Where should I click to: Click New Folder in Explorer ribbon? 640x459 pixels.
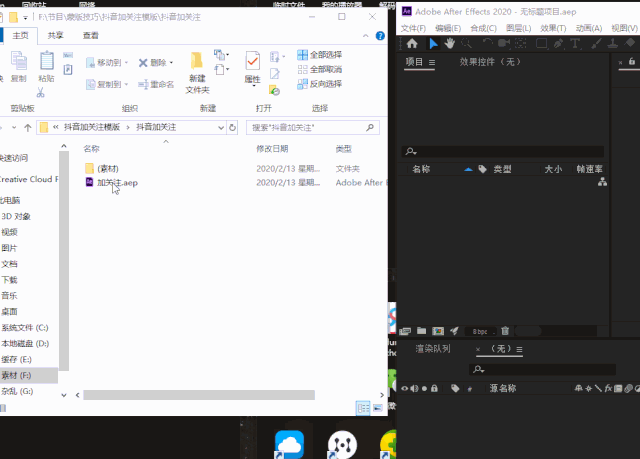point(197,73)
